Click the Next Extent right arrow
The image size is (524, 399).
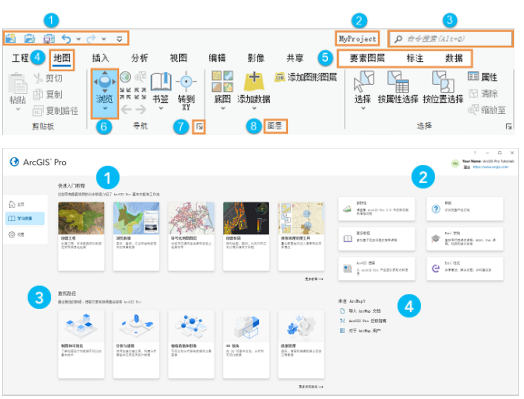point(141,109)
